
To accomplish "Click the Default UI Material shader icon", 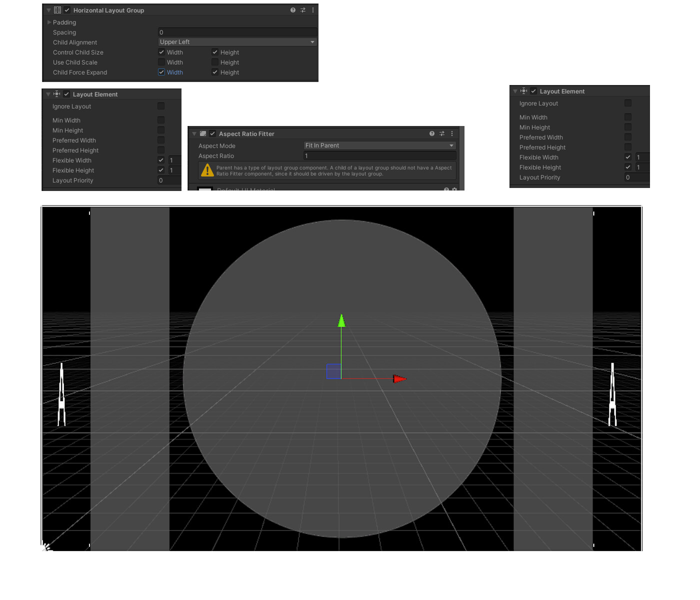I will point(205,190).
